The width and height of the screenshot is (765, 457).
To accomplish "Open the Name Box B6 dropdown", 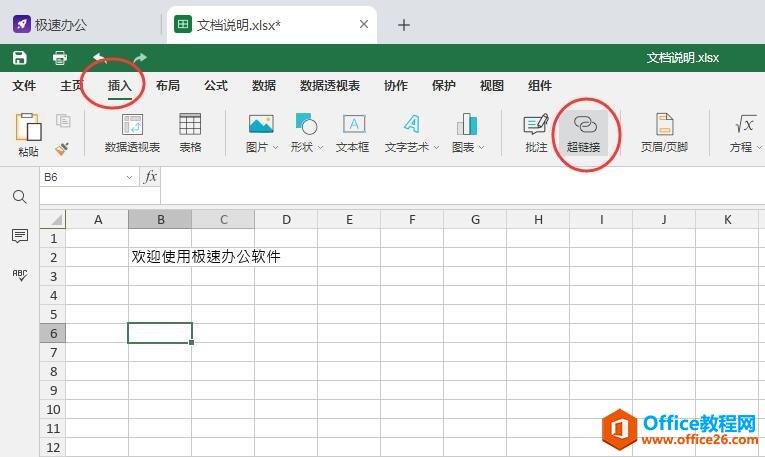I will pos(129,177).
